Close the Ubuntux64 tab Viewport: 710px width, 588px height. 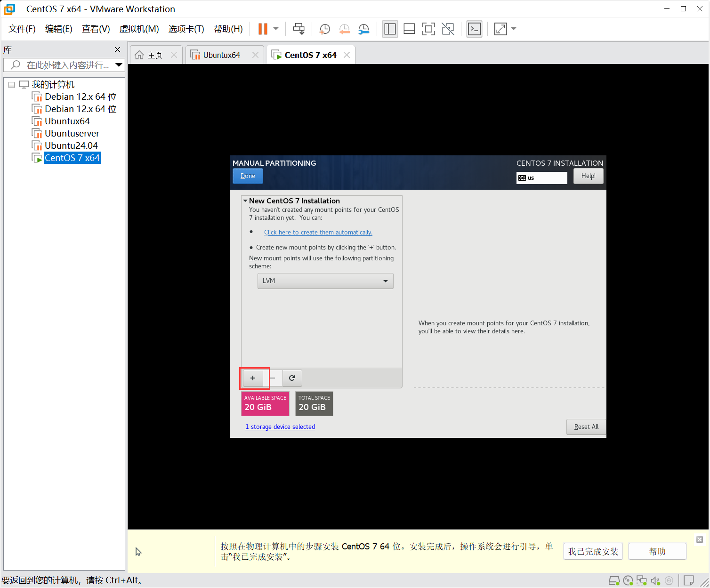click(255, 55)
